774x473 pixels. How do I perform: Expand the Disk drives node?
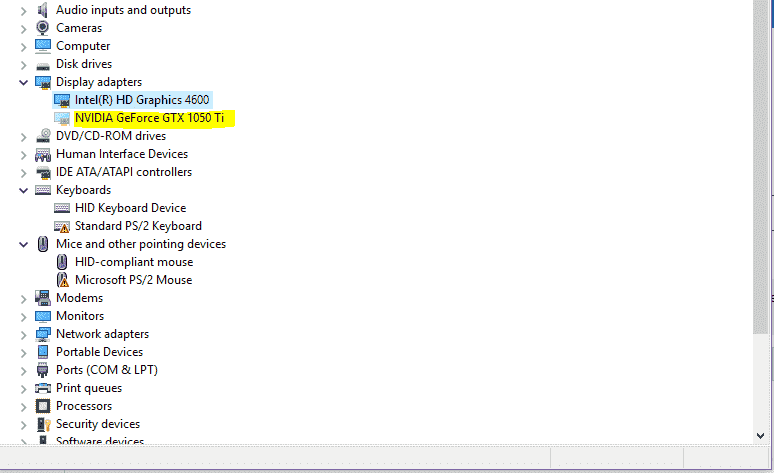(x=23, y=65)
